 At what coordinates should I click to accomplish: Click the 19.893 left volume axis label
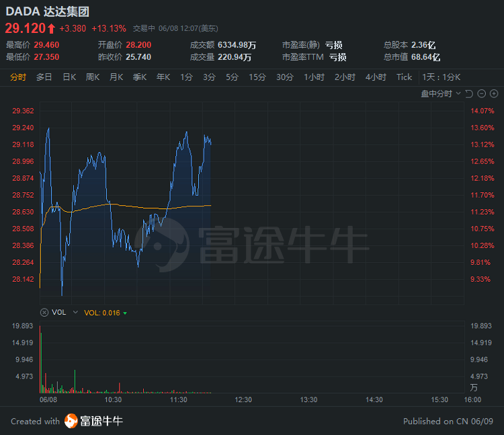22,326
